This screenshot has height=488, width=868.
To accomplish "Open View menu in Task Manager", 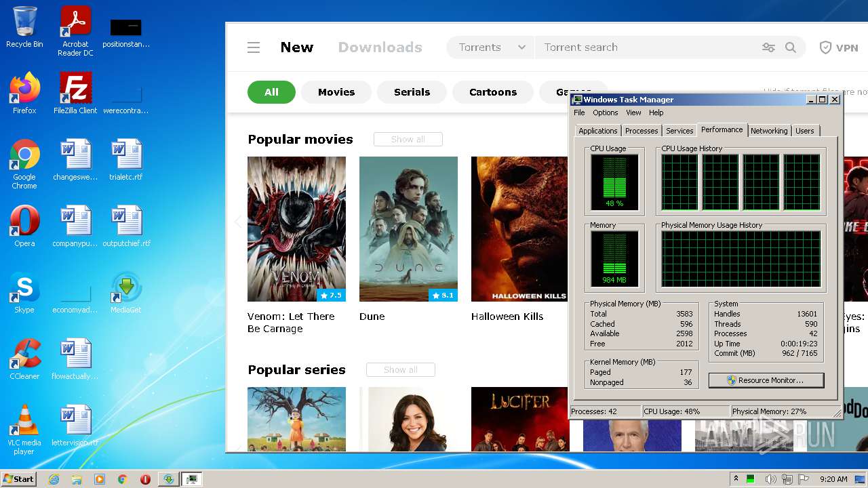I will click(x=633, y=113).
